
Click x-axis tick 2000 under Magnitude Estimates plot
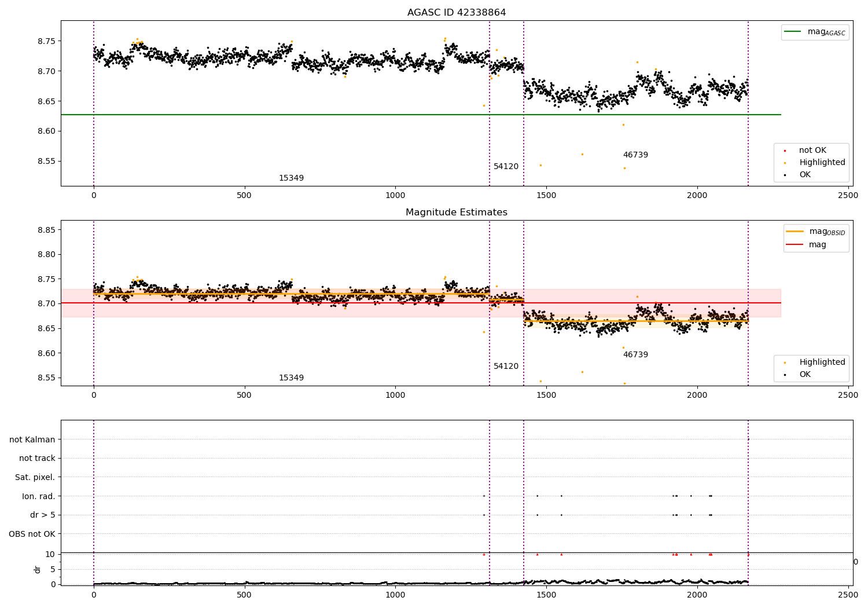coord(697,395)
